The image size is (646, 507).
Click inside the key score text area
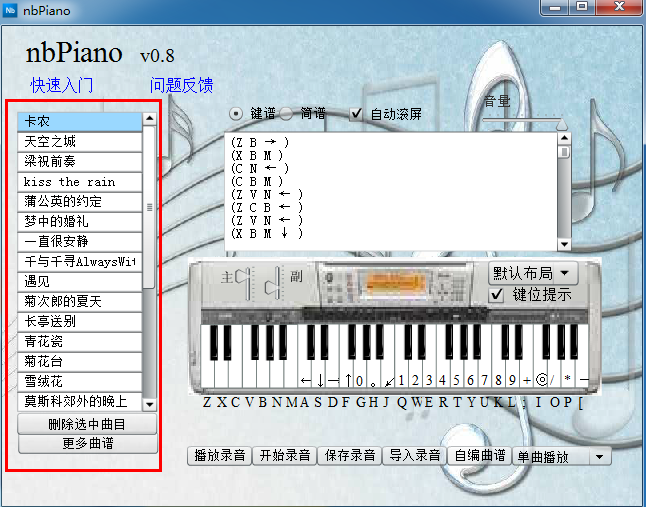point(391,192)
